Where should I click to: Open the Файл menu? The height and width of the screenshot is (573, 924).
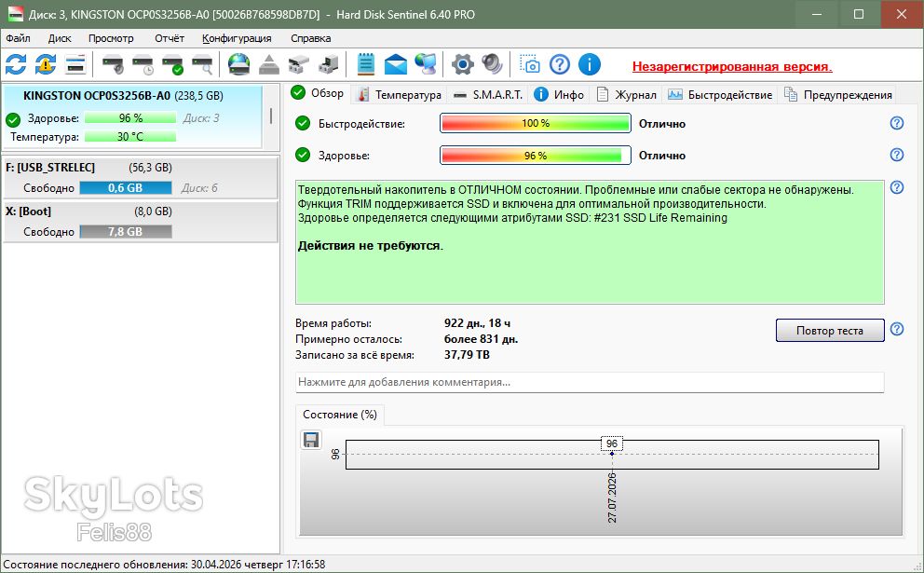[x=19, y=38]
